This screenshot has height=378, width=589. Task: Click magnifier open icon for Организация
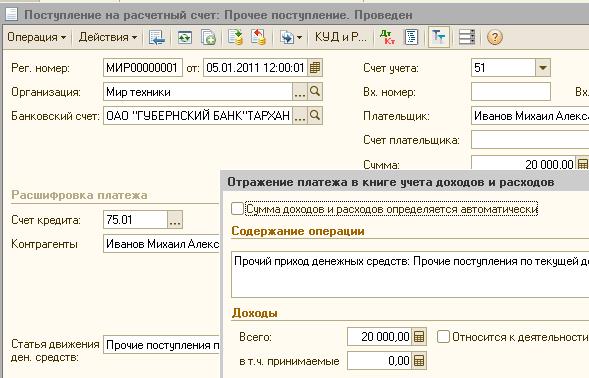[x=315, y=92]
